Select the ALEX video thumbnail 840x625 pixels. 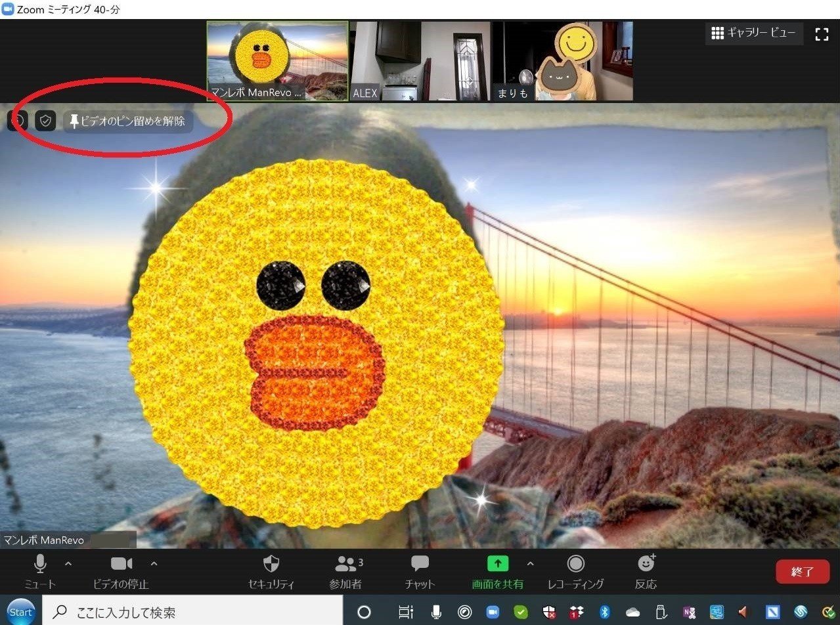420,61
